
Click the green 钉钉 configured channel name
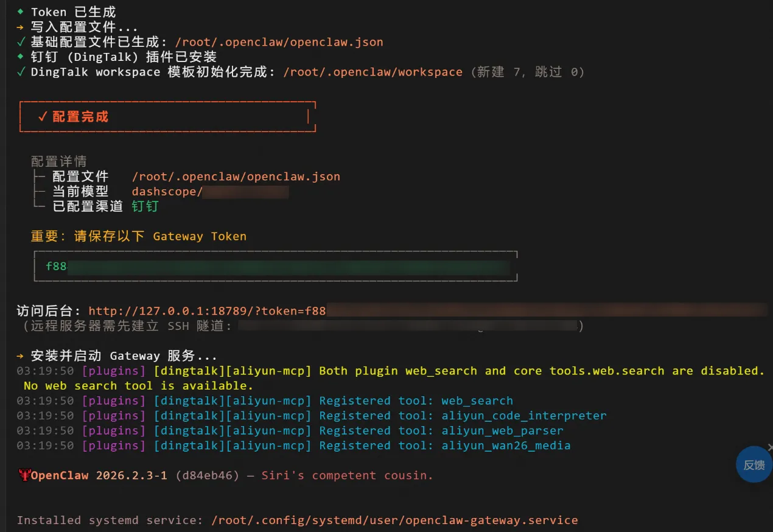[145, 206]
